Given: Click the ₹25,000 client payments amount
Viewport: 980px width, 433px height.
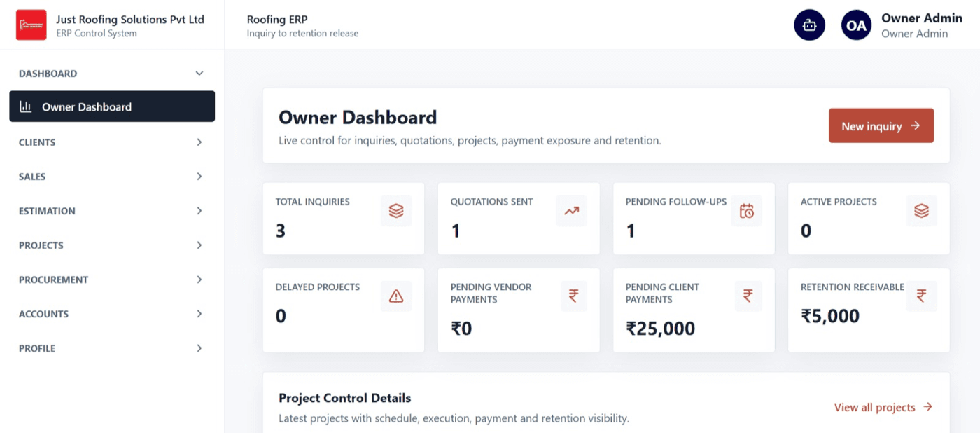Looking at the screenshot, I should pyautogui.click(x=661, y=328).
